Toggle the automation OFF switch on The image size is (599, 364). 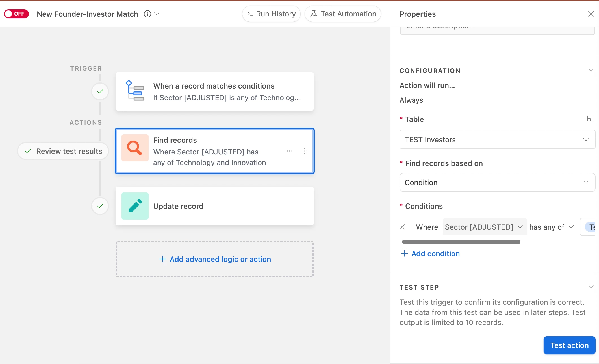point(16,14)
